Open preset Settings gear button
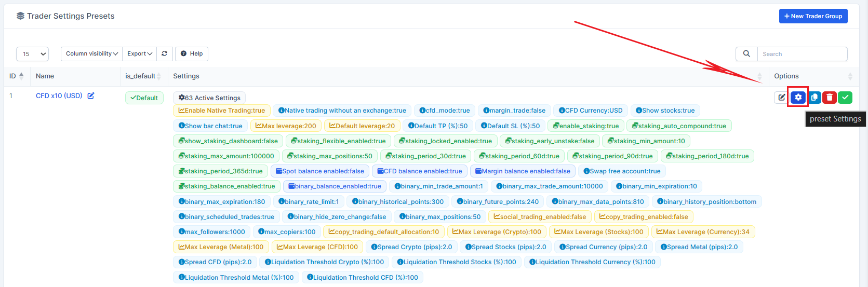868x287 pixels. pos(798,97)
